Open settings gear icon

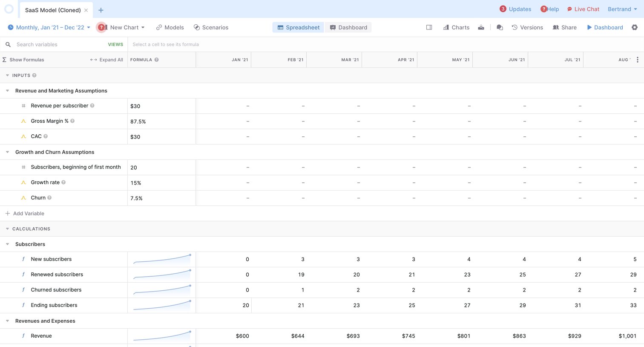(635, 27)
